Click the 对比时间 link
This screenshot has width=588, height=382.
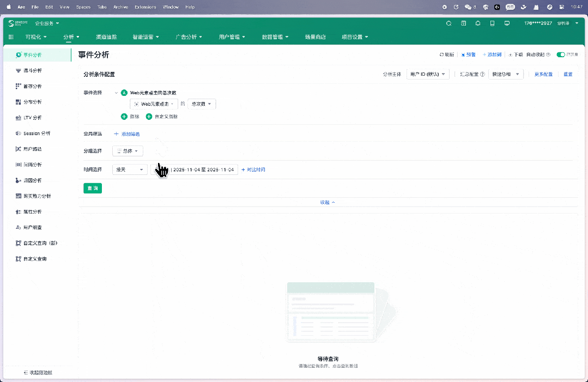[x=253, y=169]
